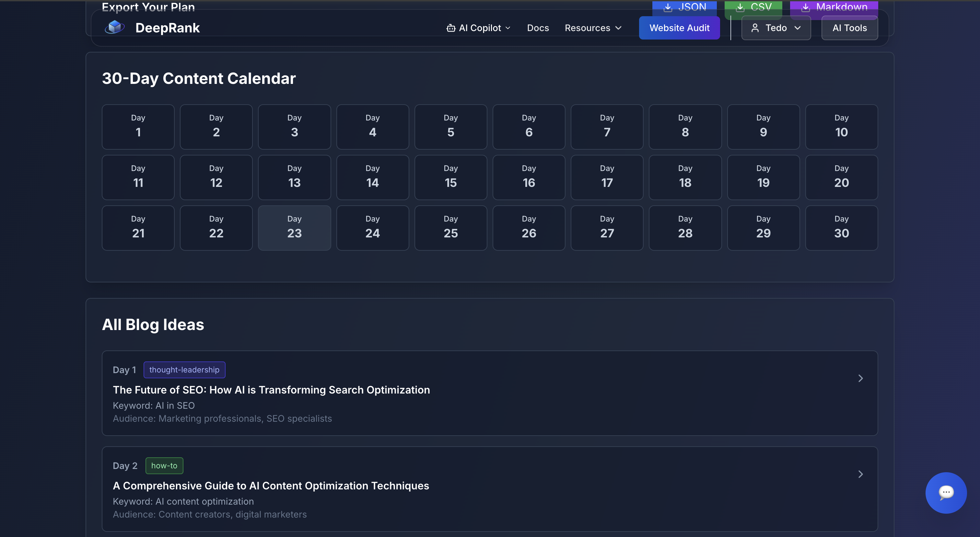Screen dimensions: 980x537
Task: Click the Website Audit button
Action: (680, 28)
